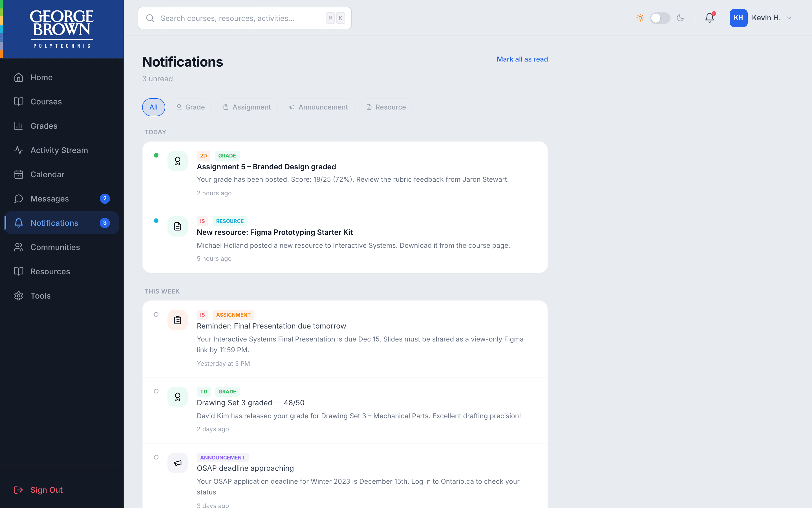
Task: Click the George Brown Polytechnic logo
Action: pyautogui.click(x=62, y=29)
